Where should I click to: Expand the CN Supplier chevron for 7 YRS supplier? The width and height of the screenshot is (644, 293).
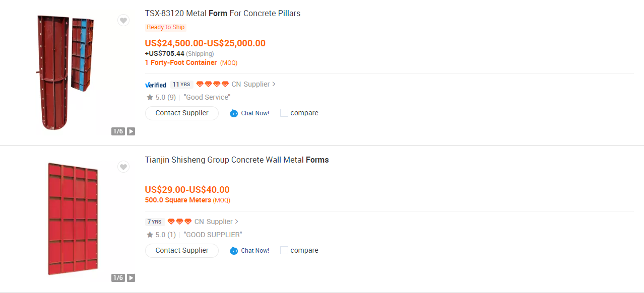pyautogui.click(x=237, y=222)
